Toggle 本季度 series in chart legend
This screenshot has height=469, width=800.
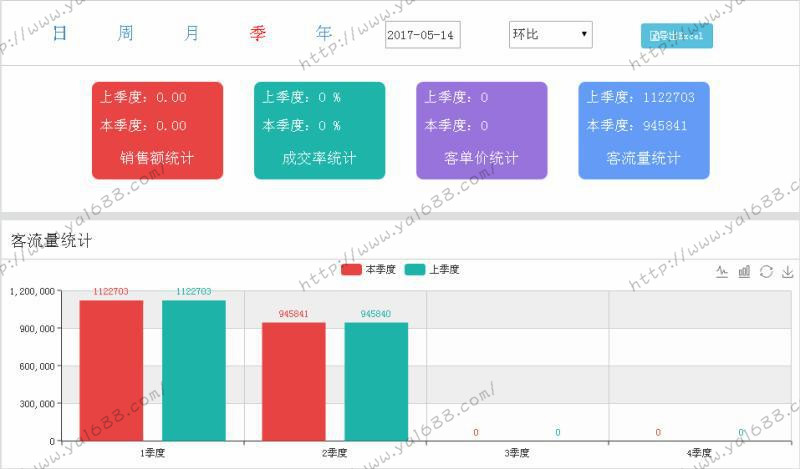click(369, 270)
